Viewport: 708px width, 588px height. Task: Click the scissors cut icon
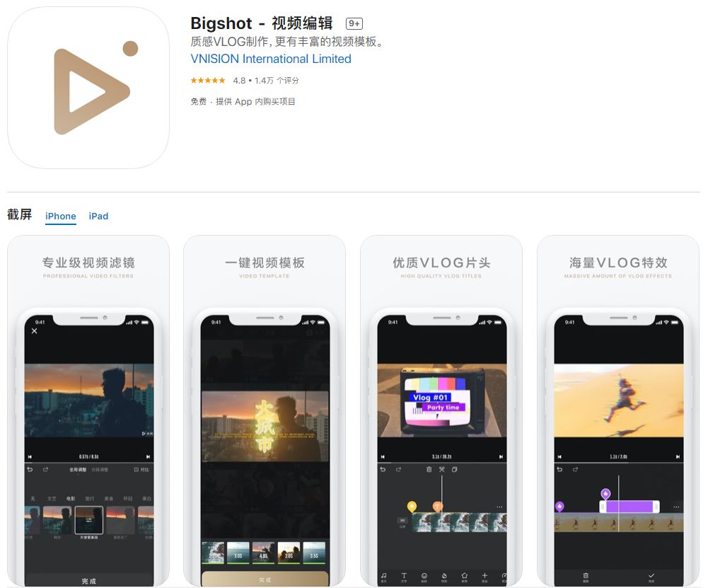pyautogui.click(x=442, y=470)
